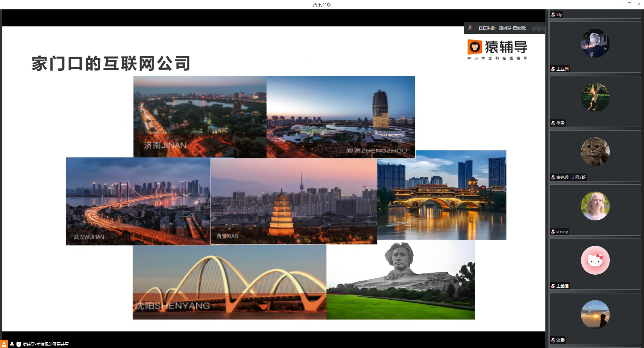Viewport: 644px width, 348px height.
Task: Select 王亚洲's avatar tile
Action: (x=595, y=43)
